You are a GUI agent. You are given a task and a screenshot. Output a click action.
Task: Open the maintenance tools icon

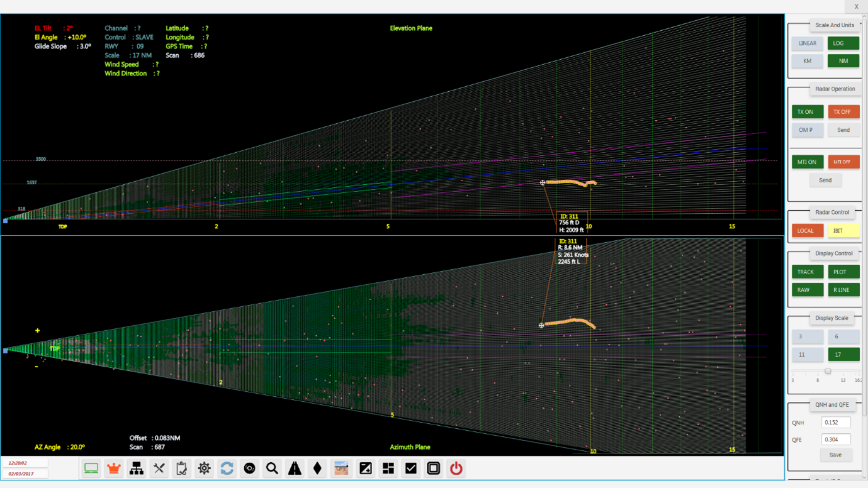tap(159, 469)
